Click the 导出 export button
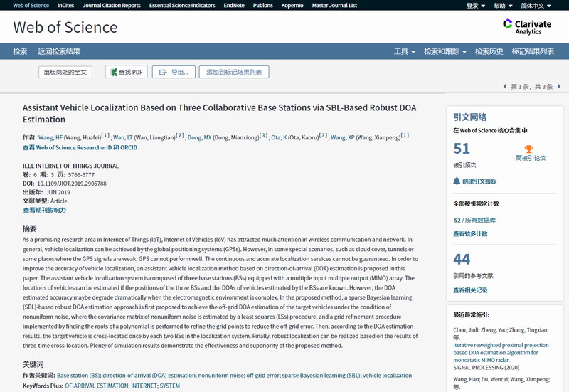 click(x=174, y=72)
